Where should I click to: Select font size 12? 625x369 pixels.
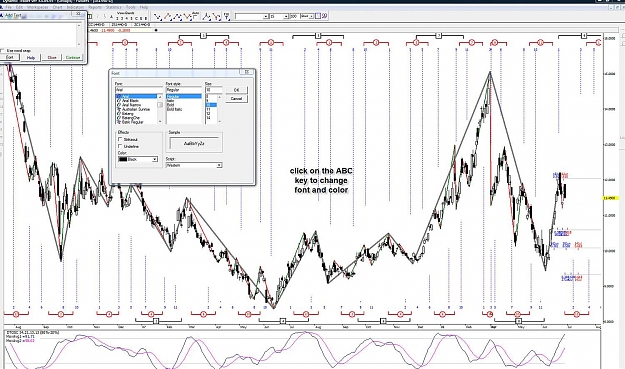coord(208,114)
